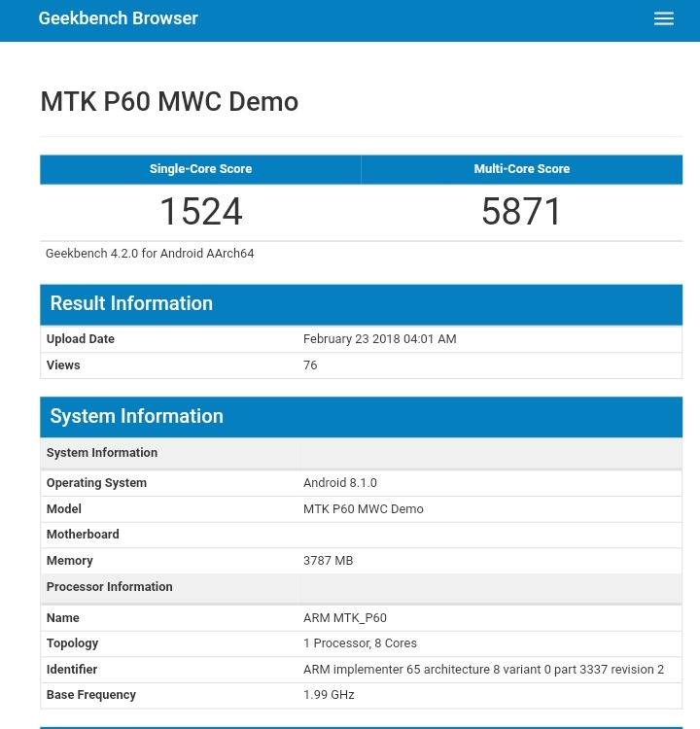The image size is (700, 729).
Task: Select the memory value 3787 MB
Action: (328, 561)
